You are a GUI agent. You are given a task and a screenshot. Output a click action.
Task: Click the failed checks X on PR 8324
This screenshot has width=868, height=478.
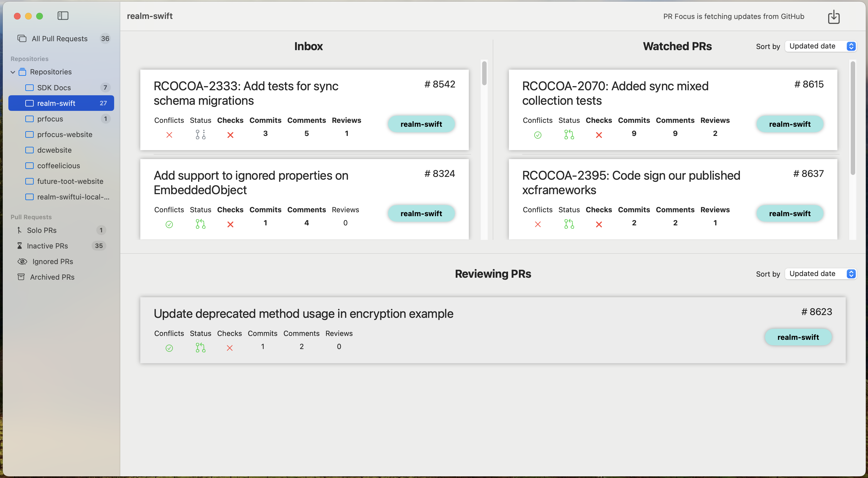(x=230, y=224)
